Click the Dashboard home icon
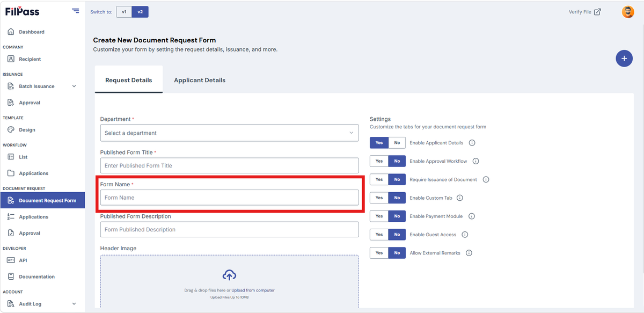The image size is (644, 313). click(11, 32)
